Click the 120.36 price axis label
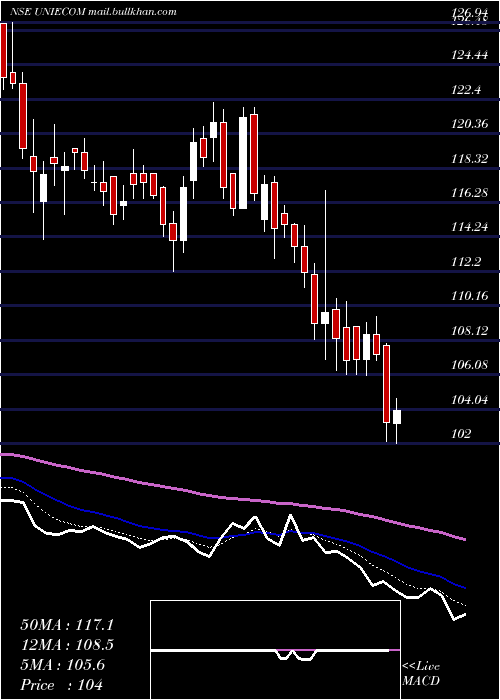Image resolution: width=500 pixels, height=700 pixels. 469,124
